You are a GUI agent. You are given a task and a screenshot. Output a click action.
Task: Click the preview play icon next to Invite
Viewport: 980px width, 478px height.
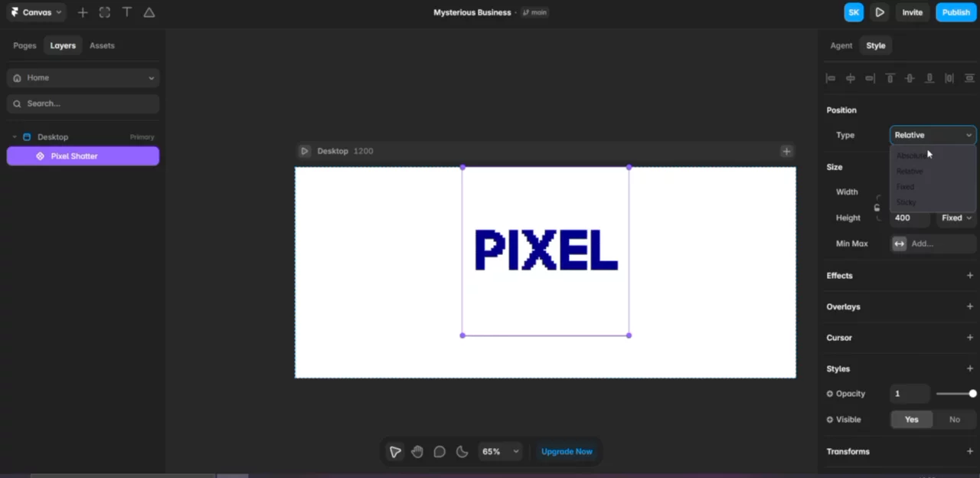[x=880, y=12]
